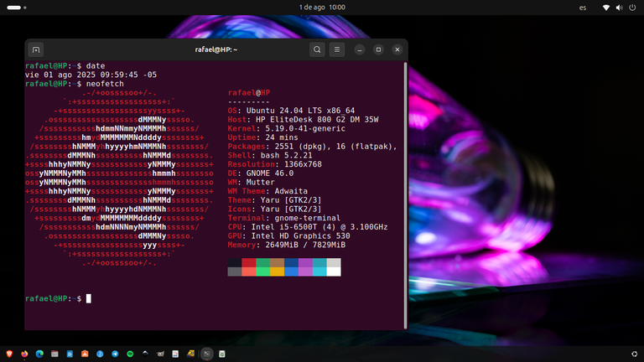Click the DE value 'GNOME 46.0'
The height and width of the screenshot is (362, 644).
coord(270,173)
